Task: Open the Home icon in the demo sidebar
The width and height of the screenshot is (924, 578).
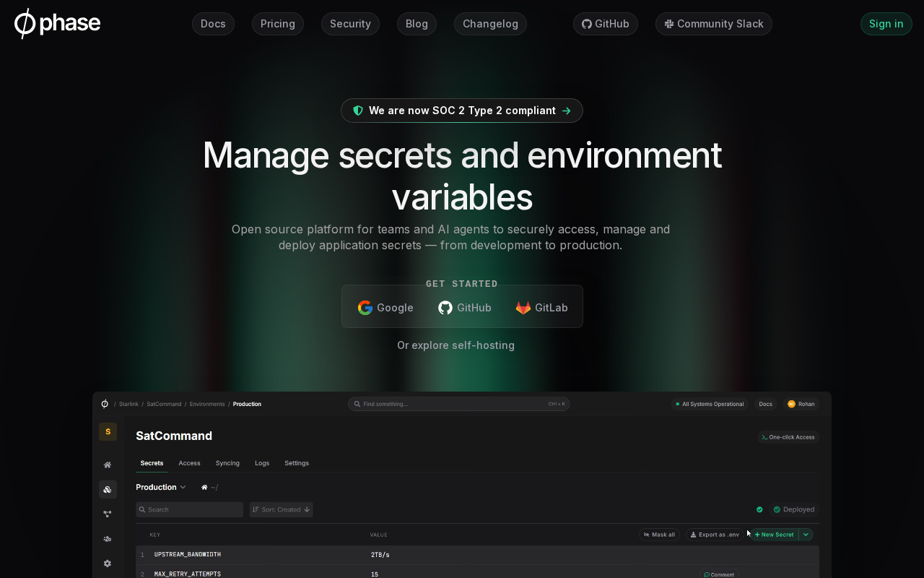Action: coord(108,465)
